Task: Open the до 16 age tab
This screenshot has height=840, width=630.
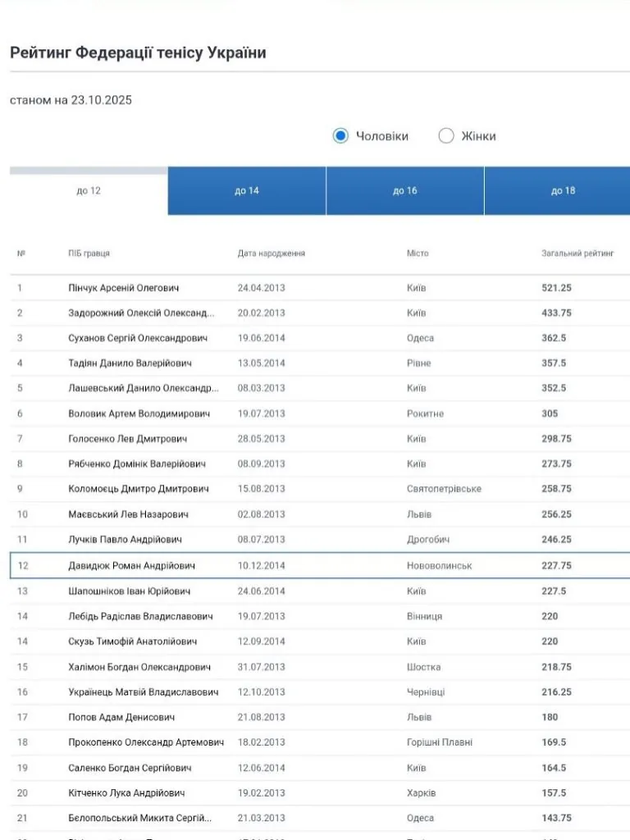Action: click(405, 191)
